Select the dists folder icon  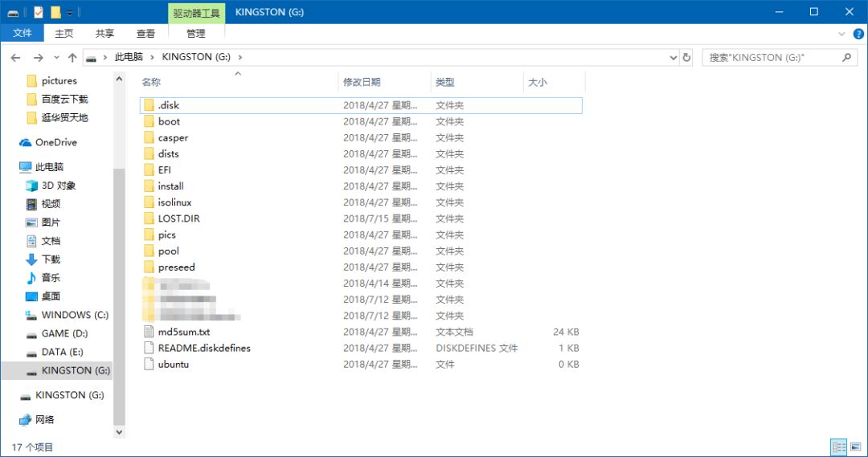pyautogui.click(x=149, y=154)
